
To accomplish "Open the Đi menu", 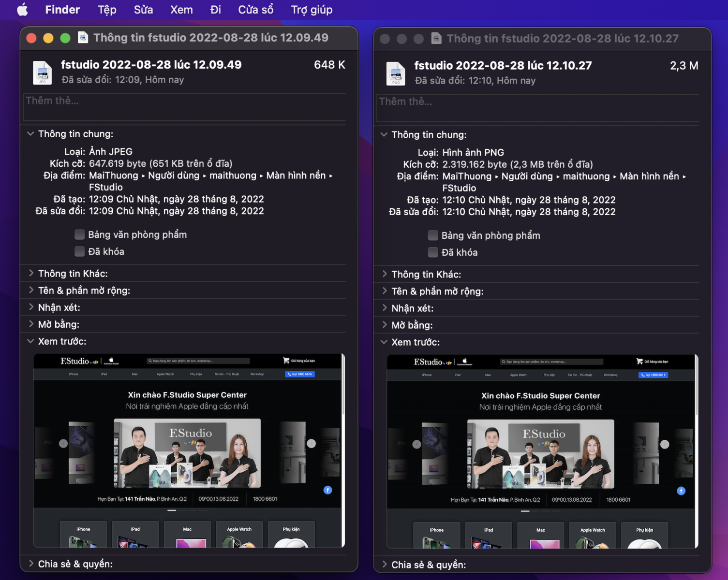I will [x=216, y=10].
